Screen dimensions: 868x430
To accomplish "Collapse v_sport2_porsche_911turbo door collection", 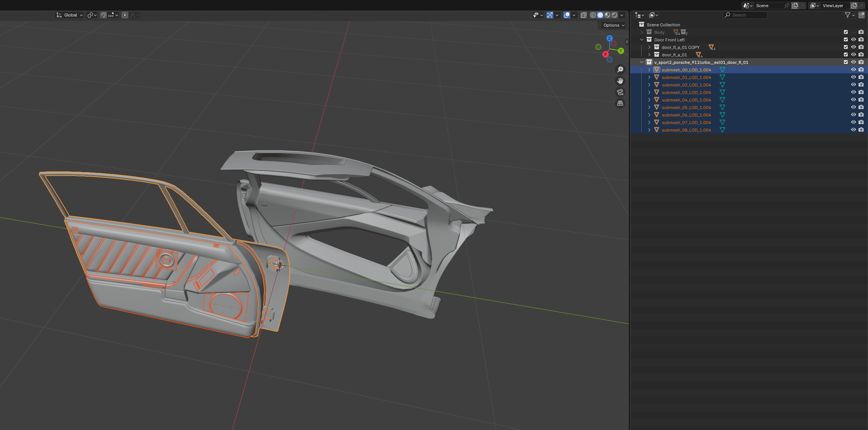I will (642, 62).
